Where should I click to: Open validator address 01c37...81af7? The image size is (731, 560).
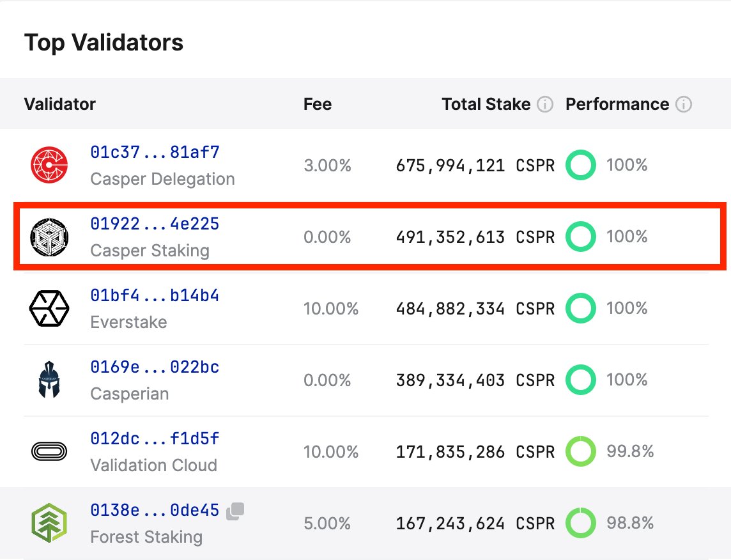point(155,152)
